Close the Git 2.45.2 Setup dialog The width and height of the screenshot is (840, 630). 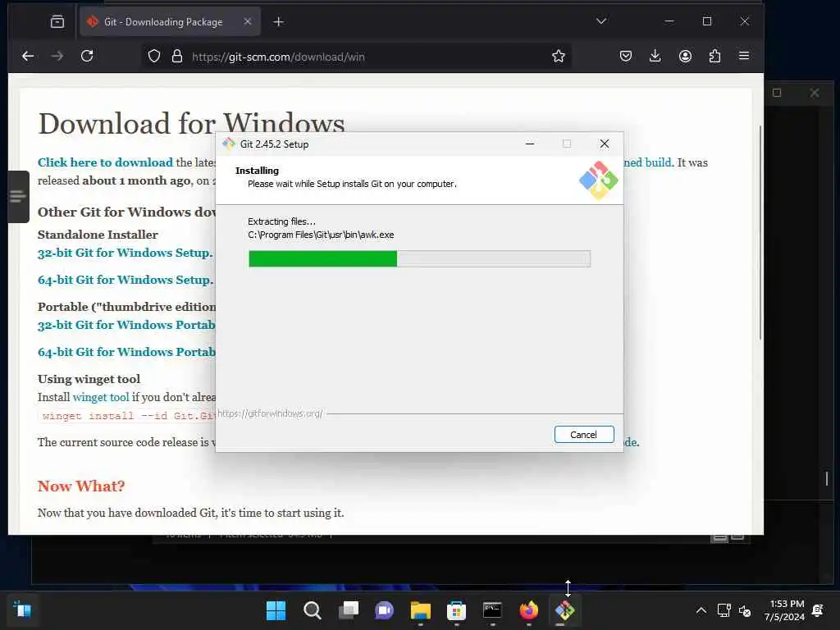[605, 144]
